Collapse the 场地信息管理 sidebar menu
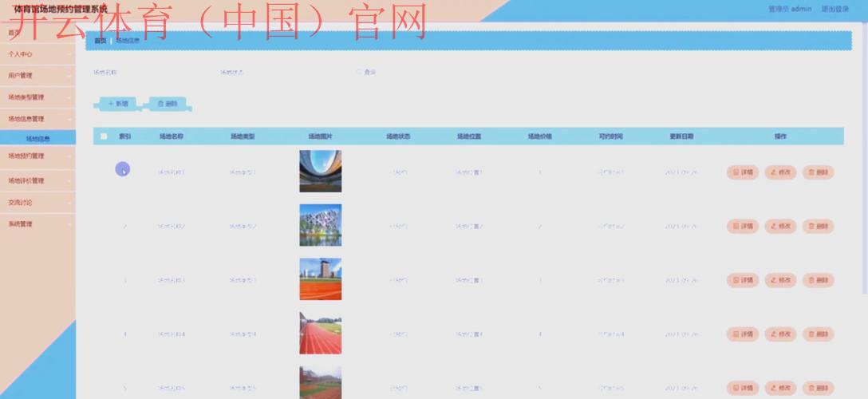The height and width of the screenshot is (399, 868). [x=37, y=118]
